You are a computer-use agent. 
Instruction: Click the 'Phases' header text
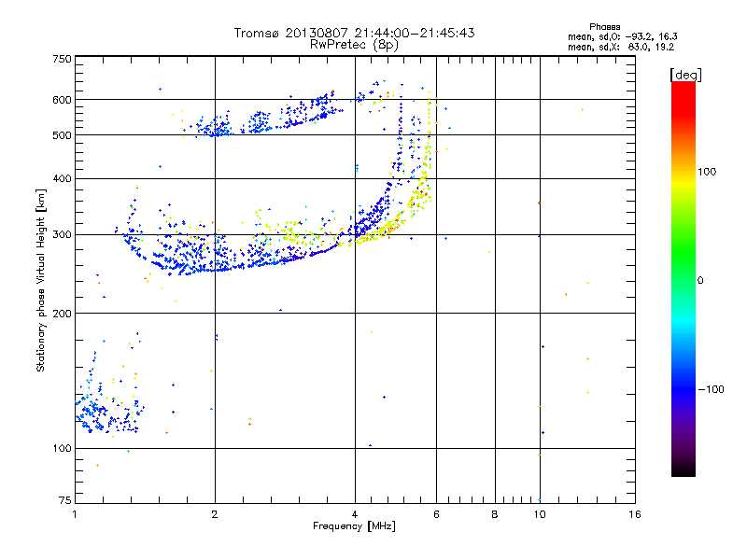604,27
